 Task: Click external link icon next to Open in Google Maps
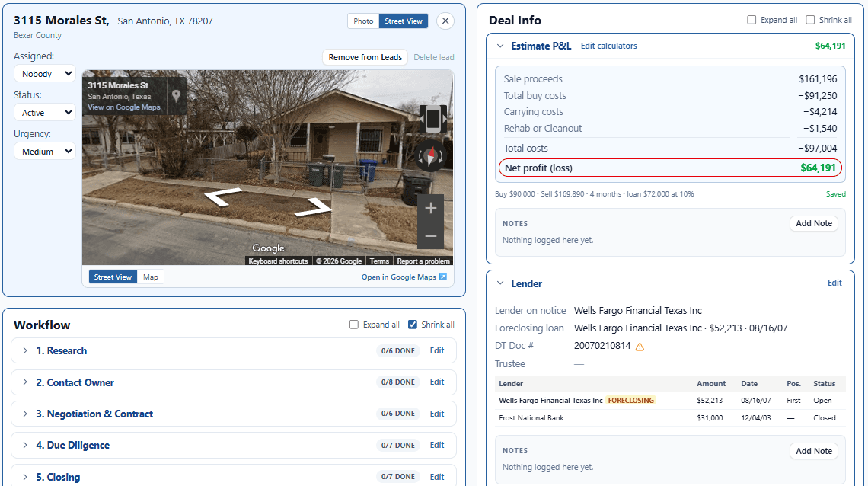click(443, 277)
